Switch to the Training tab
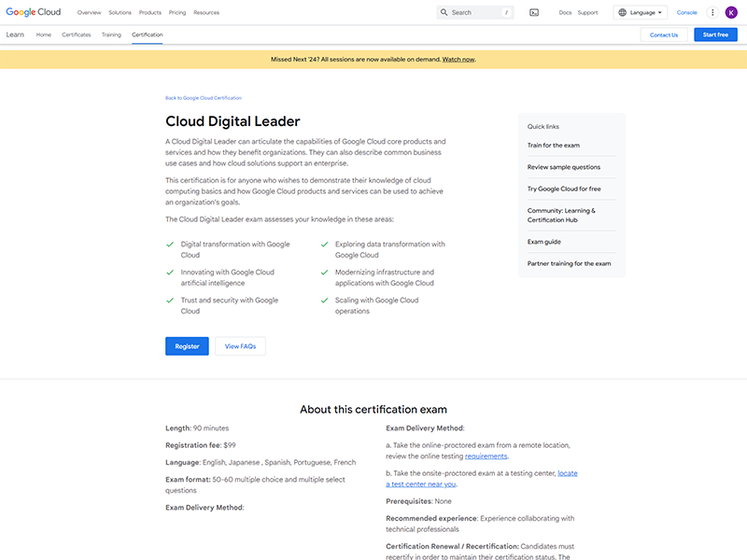Image resolution: width=747 pixels, height=560 pixels. click(111, 35)
